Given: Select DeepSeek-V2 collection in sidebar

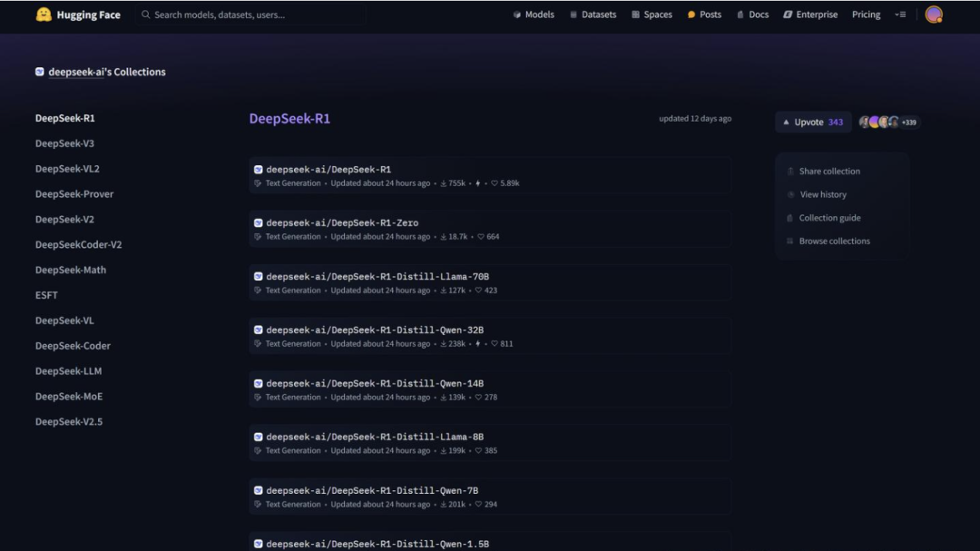Looking at the screenshot, I should click(x=64, y=220).
